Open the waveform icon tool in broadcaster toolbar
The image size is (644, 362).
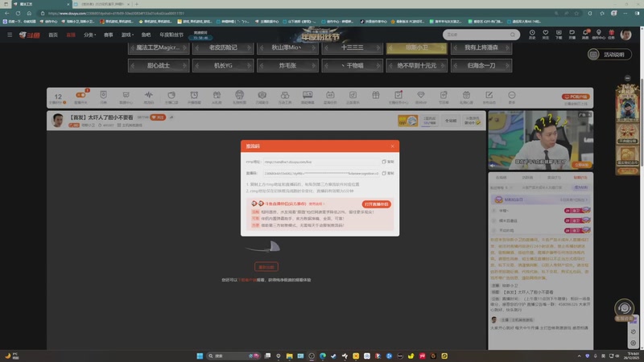[x=149, y=97]
